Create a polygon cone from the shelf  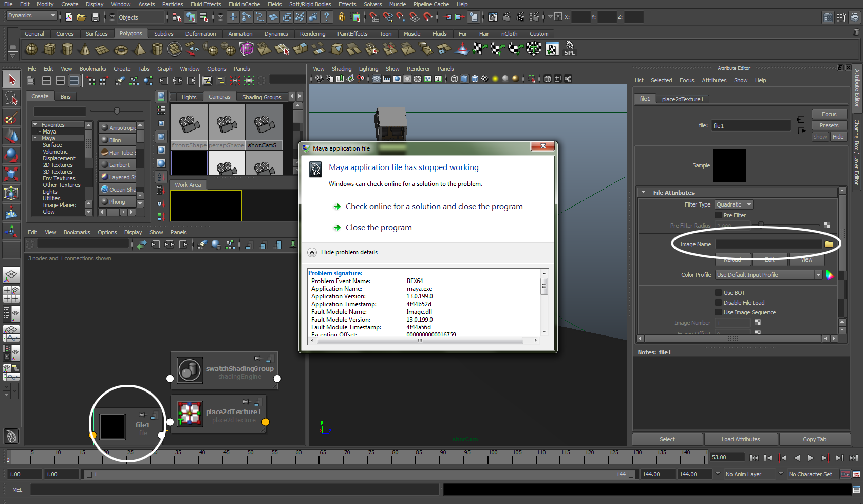pos(85,49)
